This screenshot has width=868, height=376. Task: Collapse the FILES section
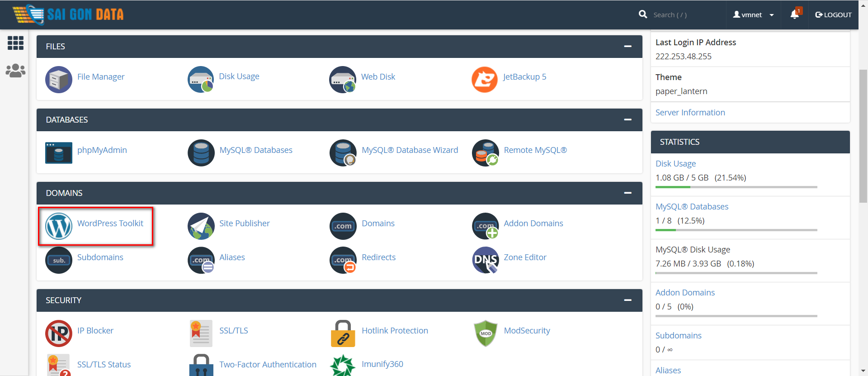(627, 46)
